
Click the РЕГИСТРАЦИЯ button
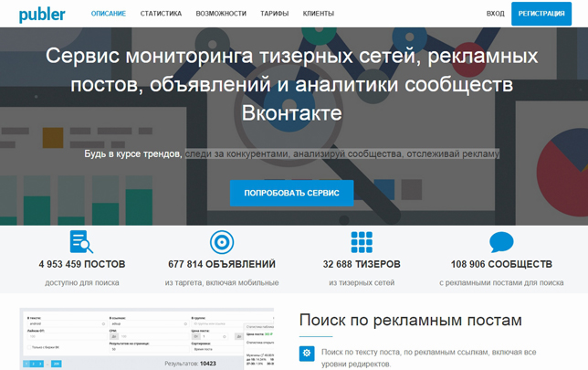point(541,14)
